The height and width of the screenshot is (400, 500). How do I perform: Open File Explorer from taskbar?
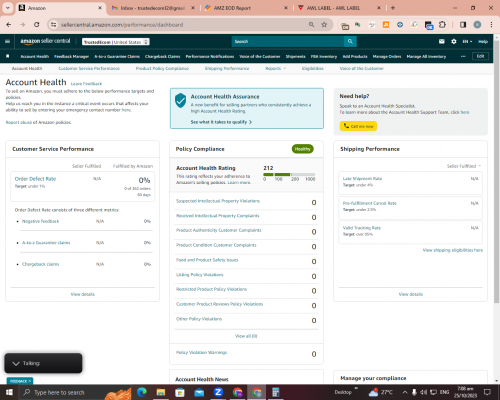161,392
